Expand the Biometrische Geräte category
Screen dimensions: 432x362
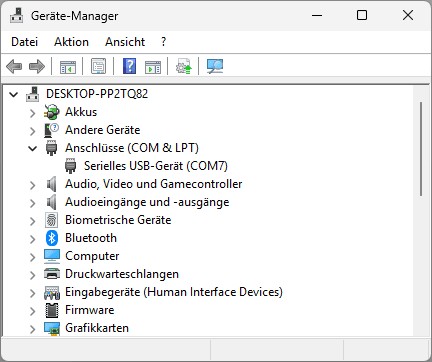(x=32, y=221)
